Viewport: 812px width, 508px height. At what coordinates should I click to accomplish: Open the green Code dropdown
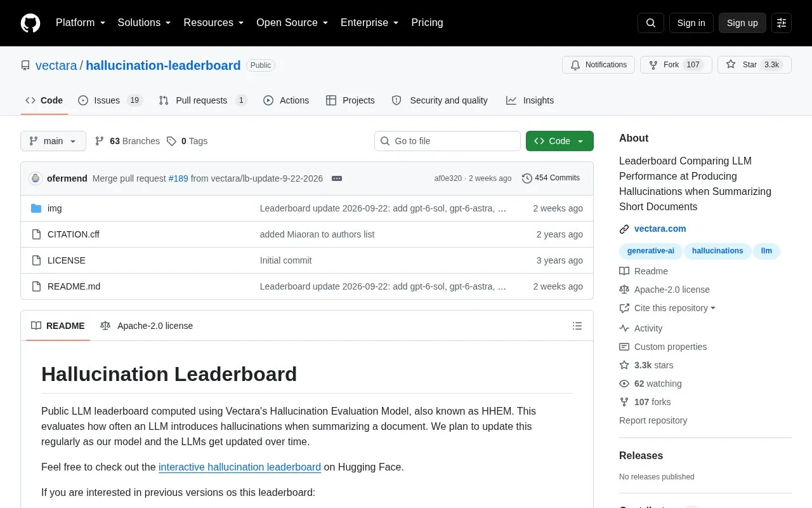(560, 141)
